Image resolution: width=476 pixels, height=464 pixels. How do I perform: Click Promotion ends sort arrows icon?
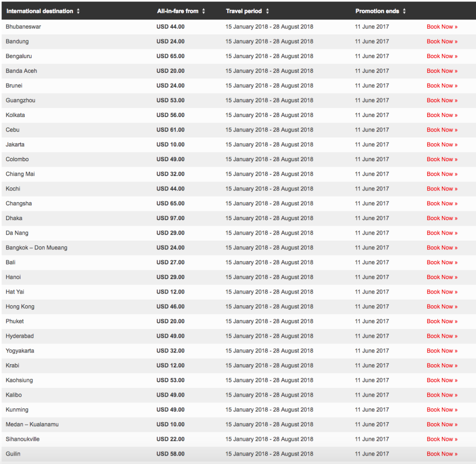pyautogui.click(x=404, y=11)
